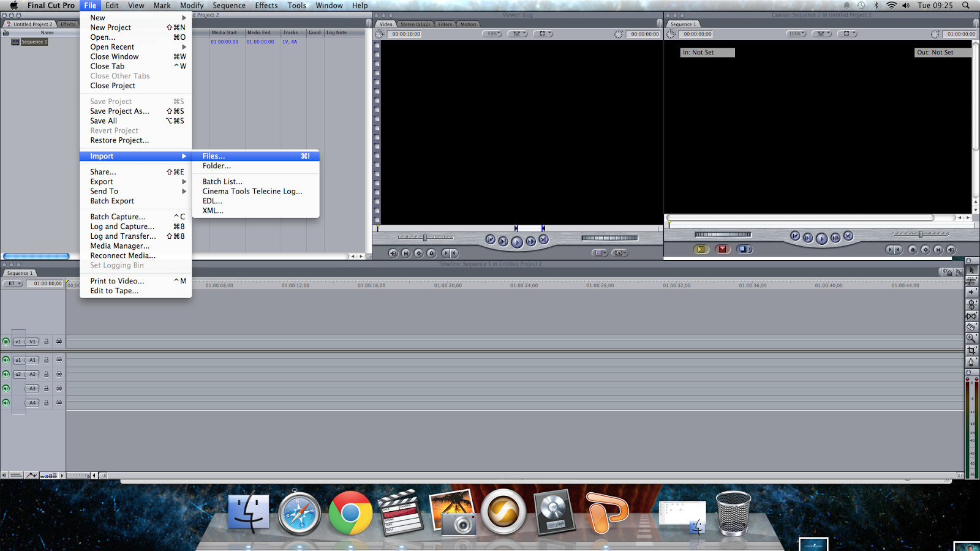Play the Canvas sequence
The width and height of the screenshot is (980, 551).
pos(821,239)
